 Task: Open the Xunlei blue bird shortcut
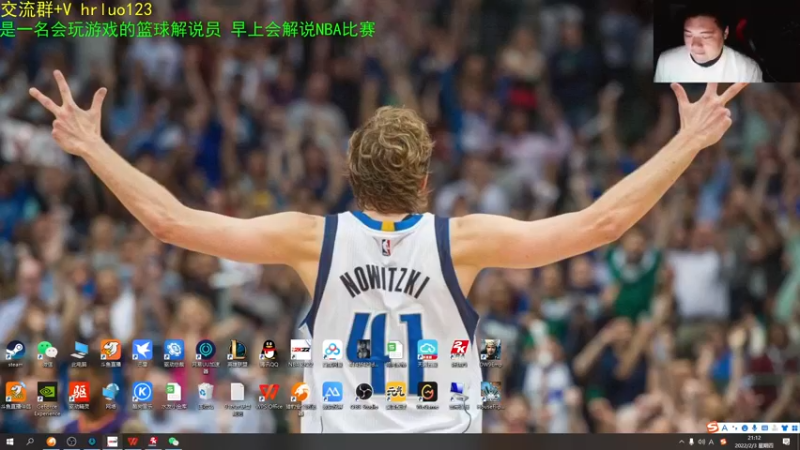[x=142, y=353]
